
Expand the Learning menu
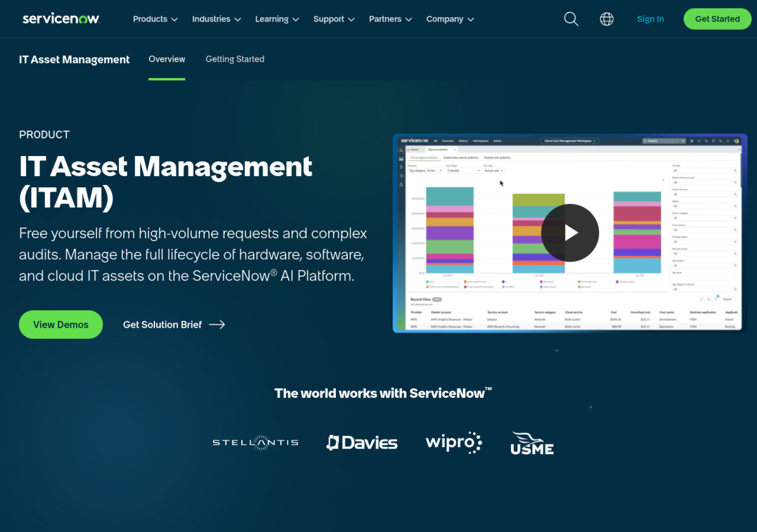pos(277,19)
